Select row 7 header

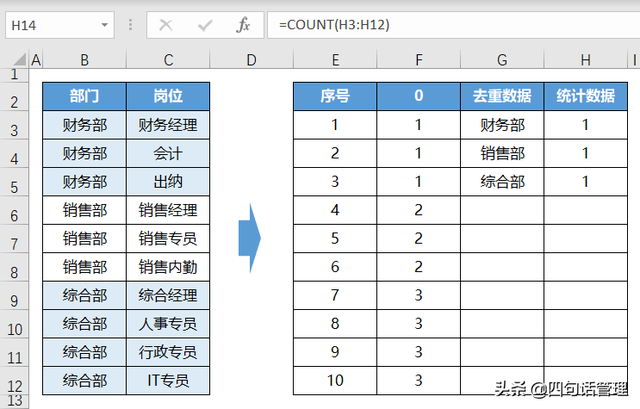14,239
